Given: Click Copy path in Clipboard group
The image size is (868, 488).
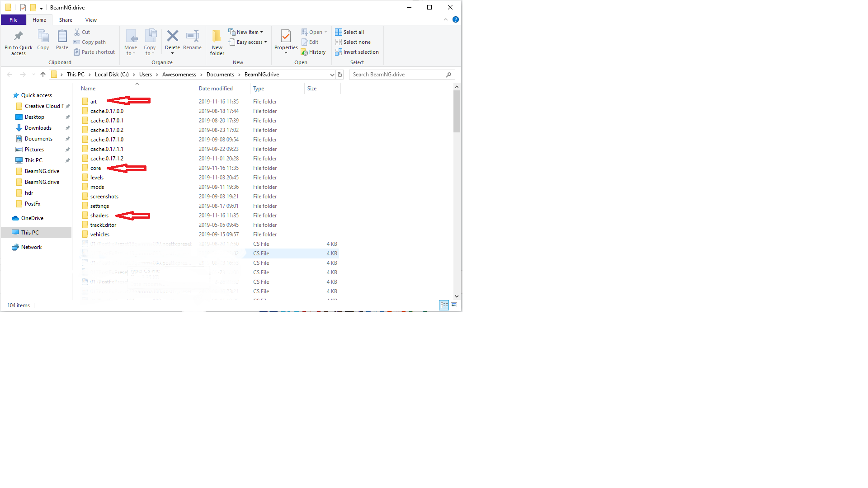Looking at the screenshot, I should (x=90, y=42).
